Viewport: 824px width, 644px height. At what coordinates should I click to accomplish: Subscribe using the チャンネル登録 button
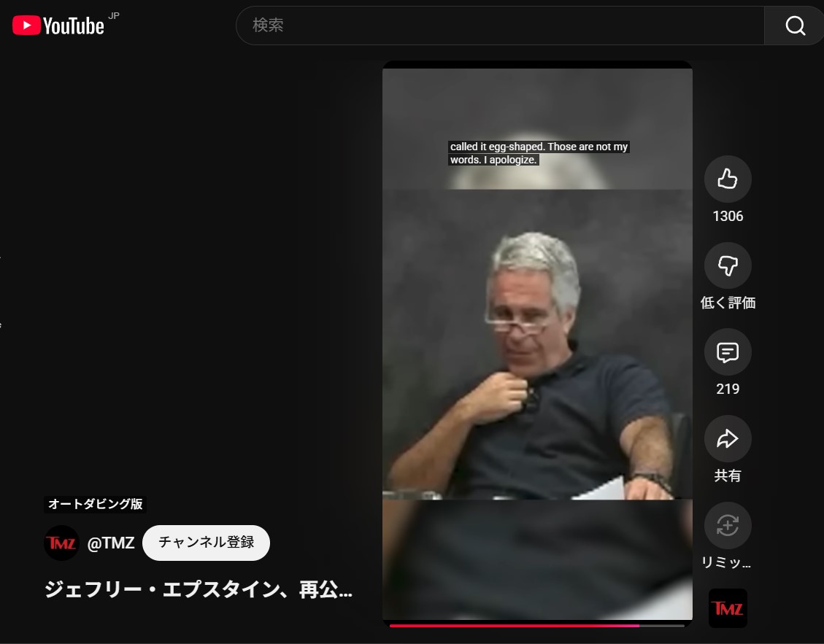pyautogui.click(x=206, y=543)
